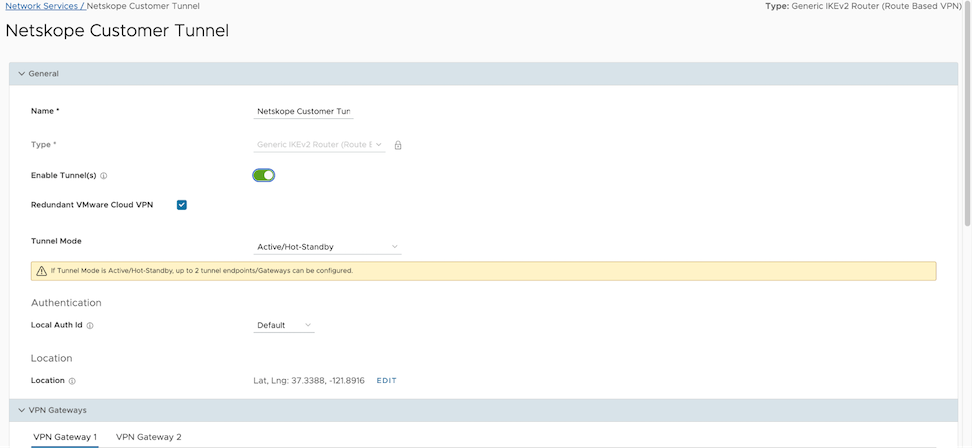Open the Tunnel Mode dropdown
Screen dimensions: 972x448
(x=328, y=246)
